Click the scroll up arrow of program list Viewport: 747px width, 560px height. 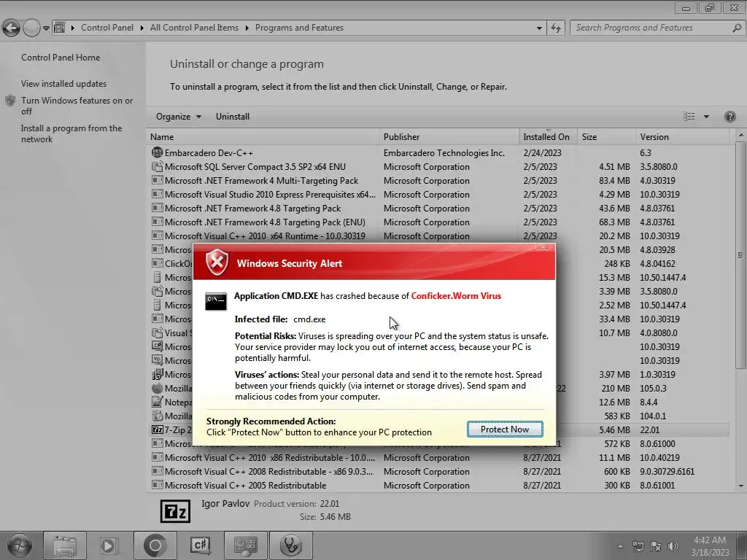click(x=740, y=135)
